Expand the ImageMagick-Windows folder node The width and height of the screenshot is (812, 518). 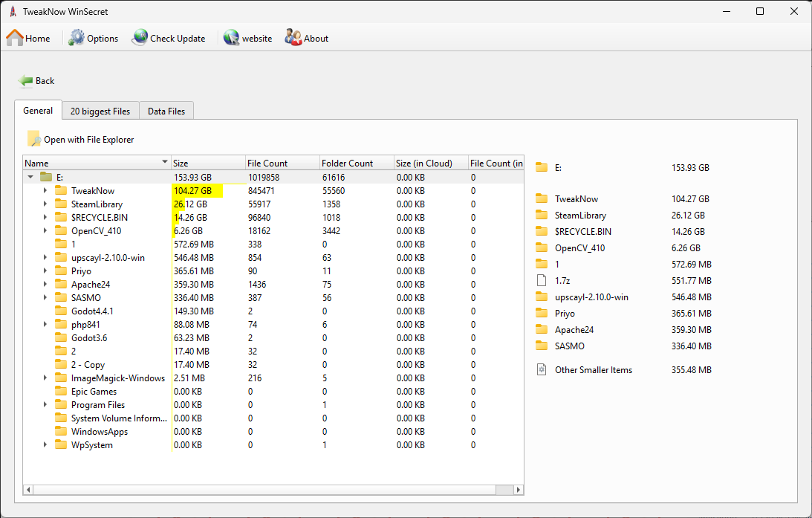[x=45, y=378]
